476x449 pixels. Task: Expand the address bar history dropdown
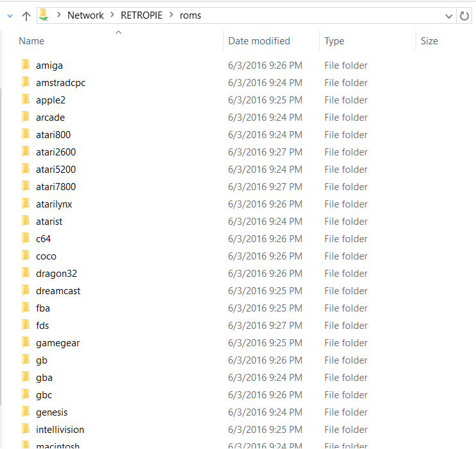[x=449, y=16]
